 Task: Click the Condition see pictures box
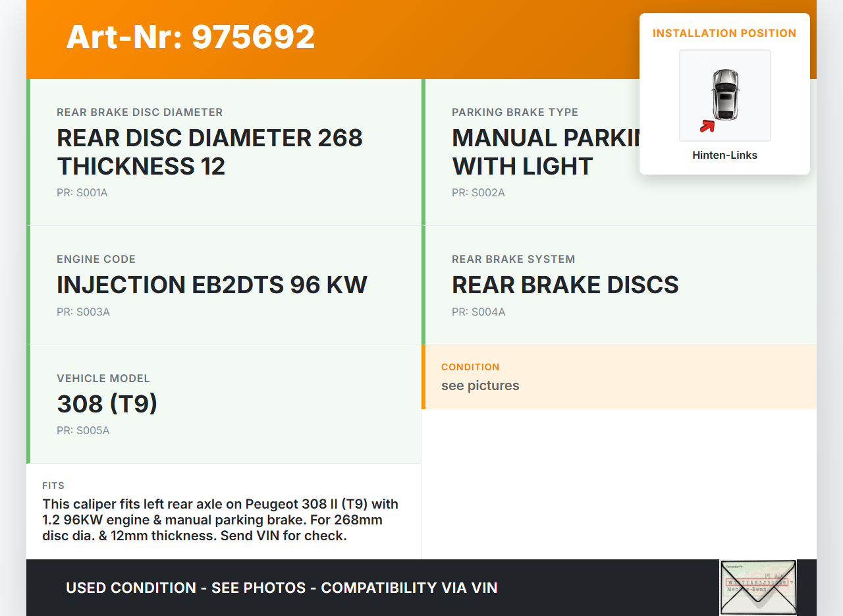(619, 377)
